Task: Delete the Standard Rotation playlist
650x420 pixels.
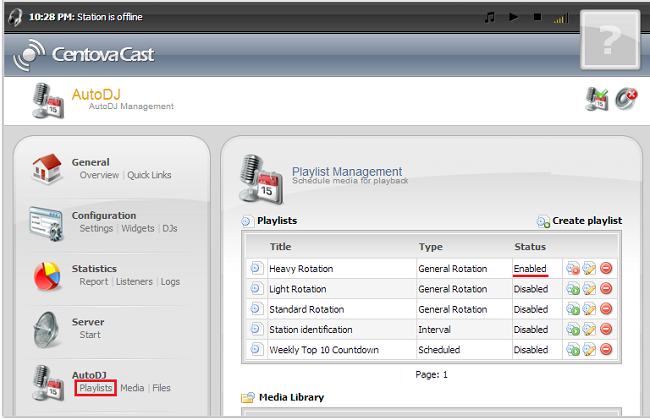Action: [606, 308]
